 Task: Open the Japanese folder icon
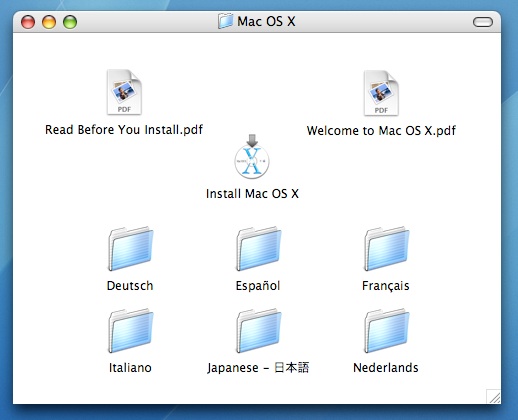pos(258,330)
